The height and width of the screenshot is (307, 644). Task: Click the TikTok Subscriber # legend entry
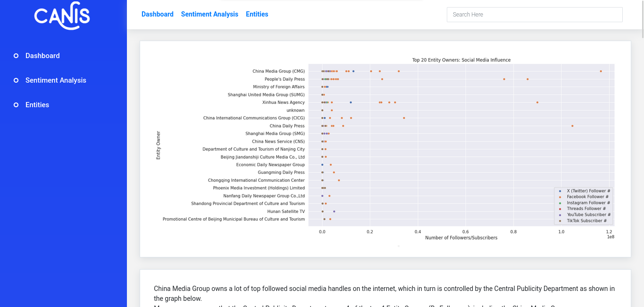point(586,221)
